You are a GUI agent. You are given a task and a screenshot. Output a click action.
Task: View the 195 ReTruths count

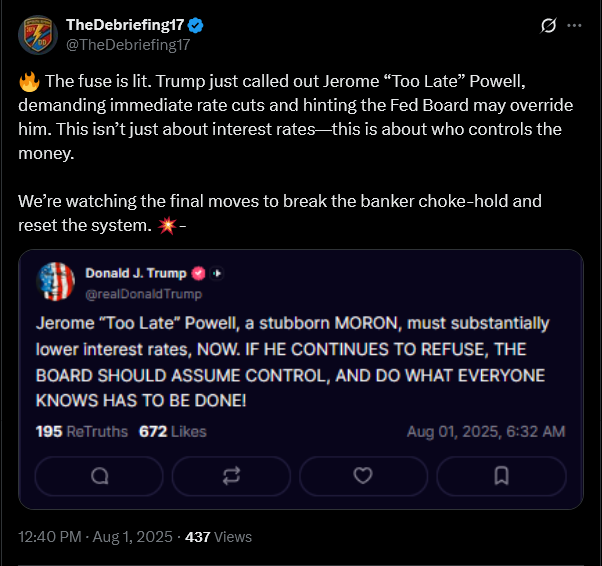[x=81, y=431]
